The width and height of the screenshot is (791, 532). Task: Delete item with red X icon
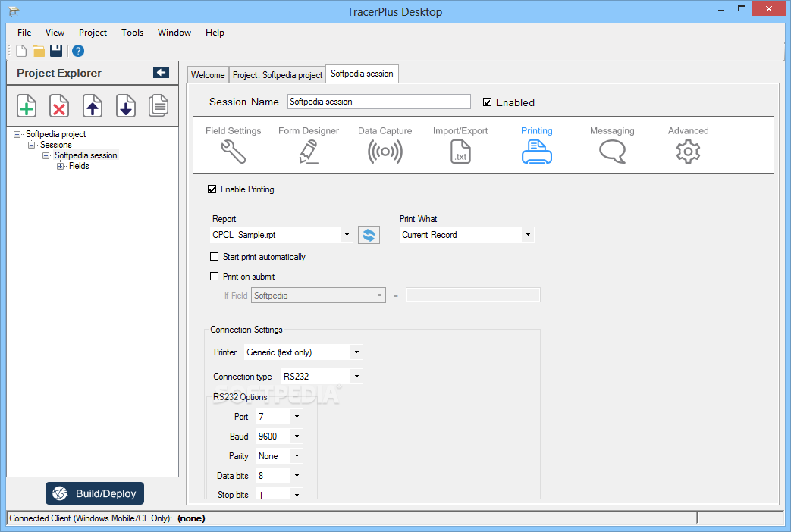pyautogui.click(x=59, y=106)
